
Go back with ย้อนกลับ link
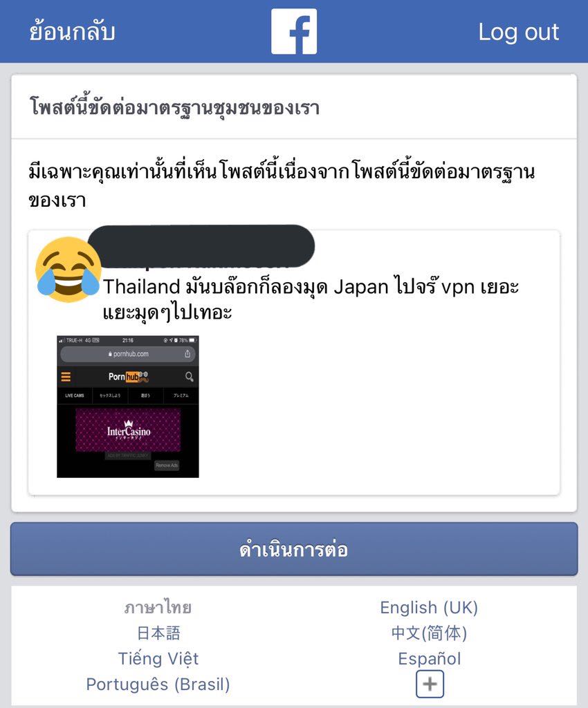click(x=72, y=32)
